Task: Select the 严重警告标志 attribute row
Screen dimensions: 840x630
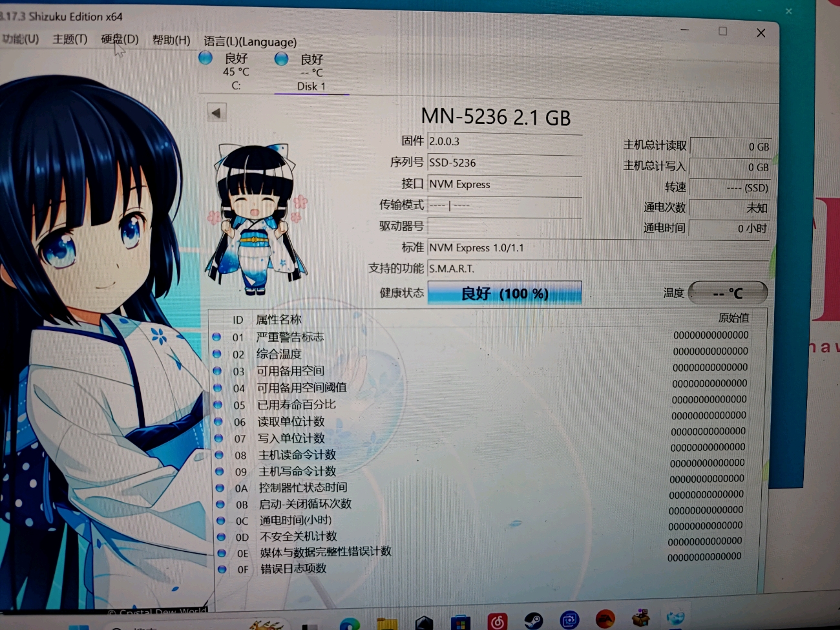Action: 481,336
